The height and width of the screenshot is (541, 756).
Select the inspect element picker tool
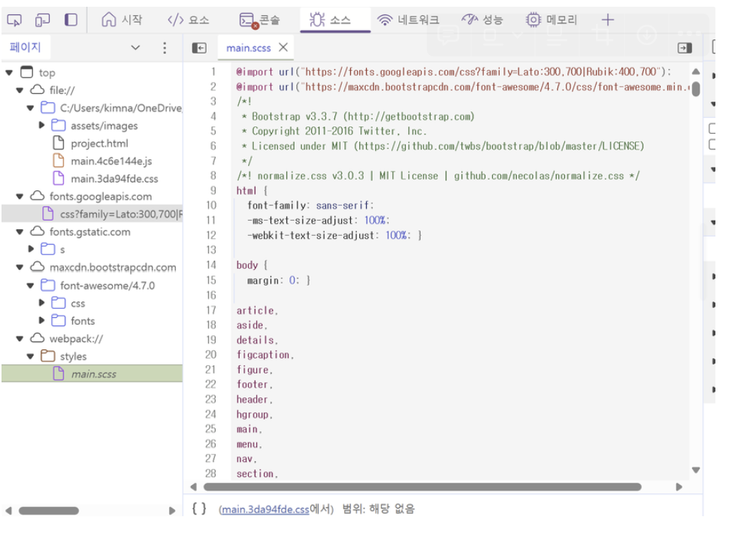click(14, 19)
